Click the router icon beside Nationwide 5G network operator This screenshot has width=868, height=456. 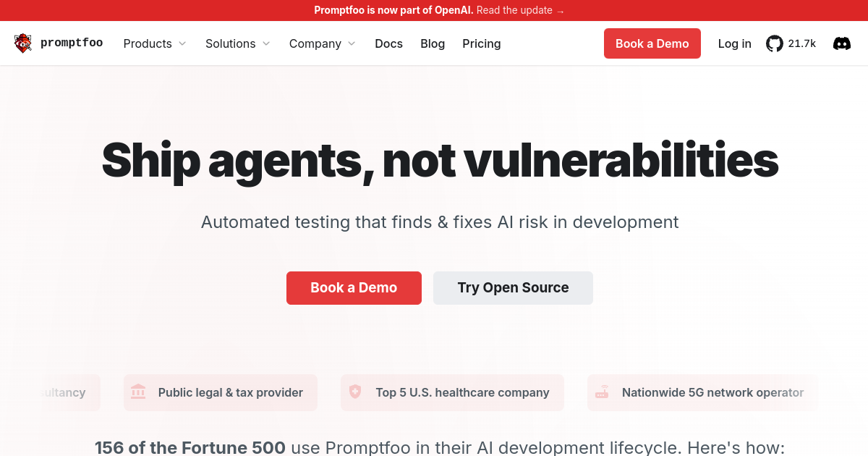(x=602, y=392)
